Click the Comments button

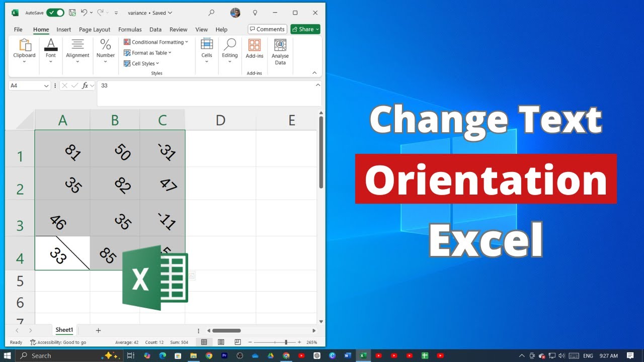tap(267, 29)
